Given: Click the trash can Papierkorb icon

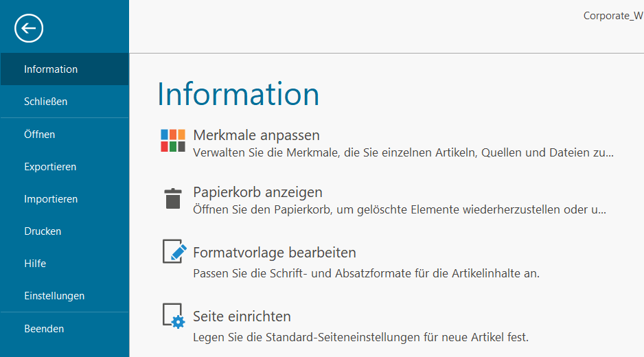Looking at the screenshot, I should point(173,198).
